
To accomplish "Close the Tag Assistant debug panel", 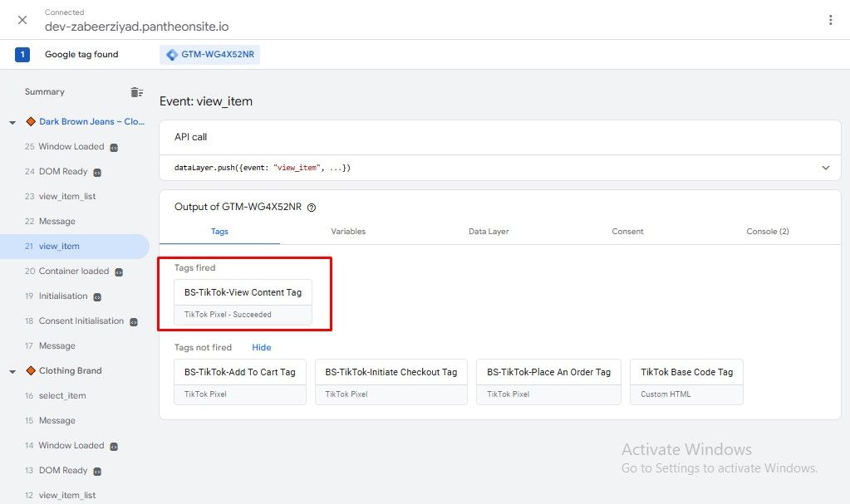I will tap(22, 20).
